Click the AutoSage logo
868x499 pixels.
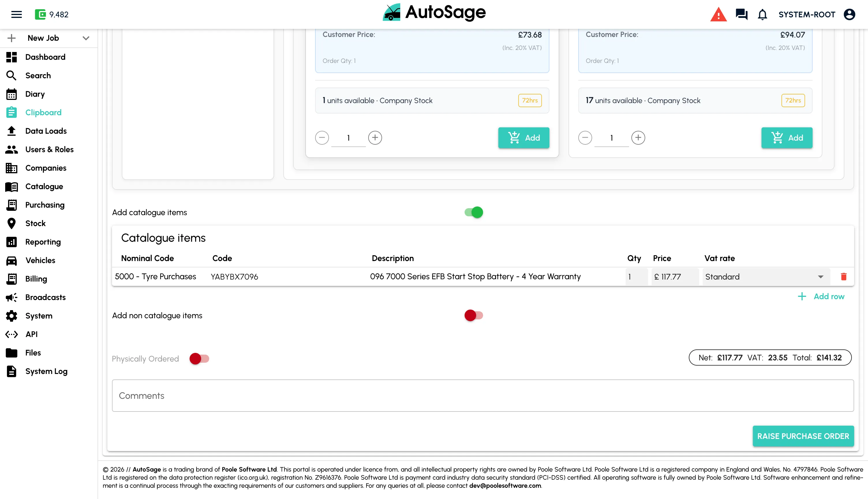pos(434,13)
